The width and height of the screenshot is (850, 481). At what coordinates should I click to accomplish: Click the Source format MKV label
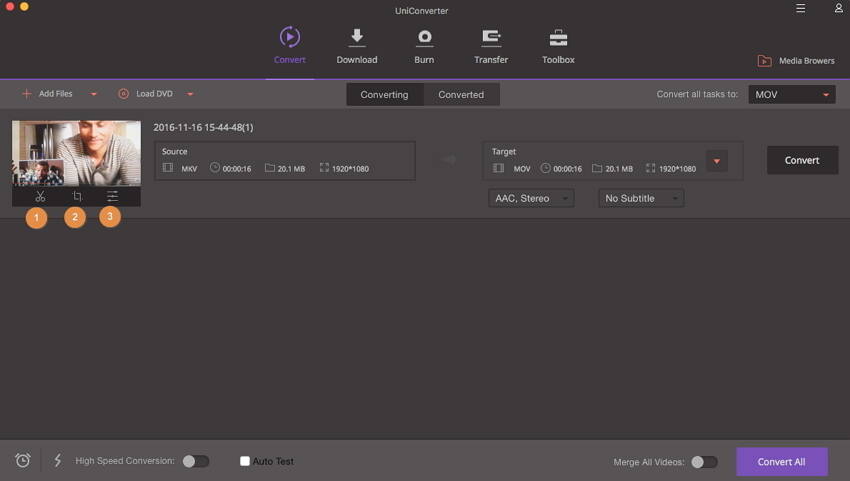pos(189,169)
